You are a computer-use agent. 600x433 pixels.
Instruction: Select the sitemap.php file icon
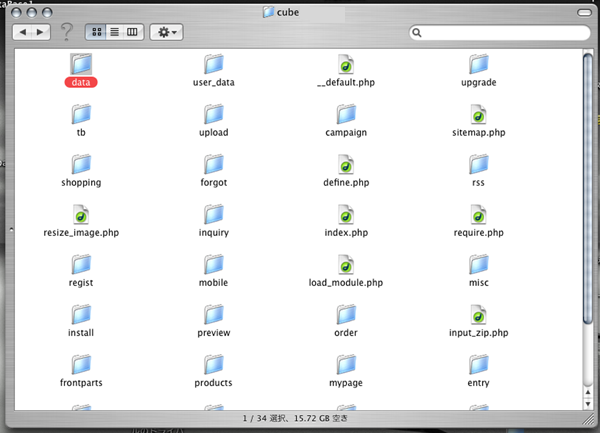coord(478,114)
